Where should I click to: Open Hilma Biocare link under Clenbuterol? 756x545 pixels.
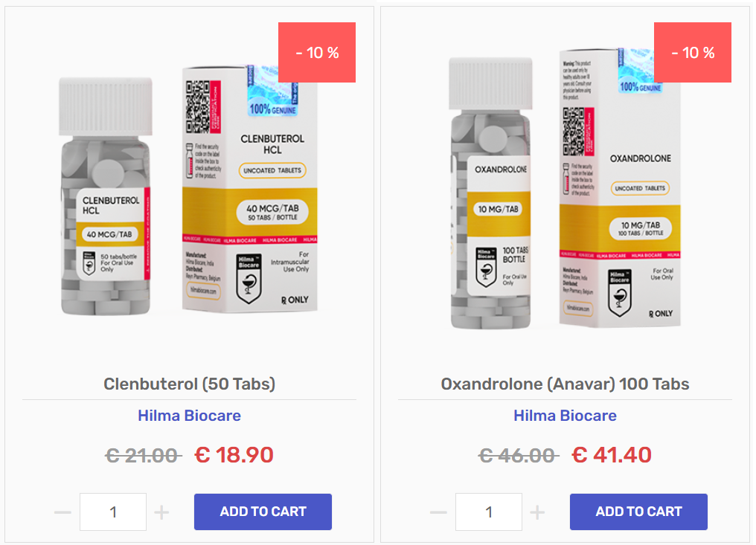pos(189,416)
